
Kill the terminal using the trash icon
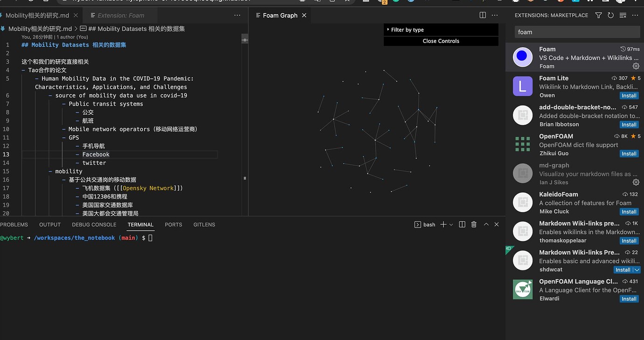click(x=474, y=224)
